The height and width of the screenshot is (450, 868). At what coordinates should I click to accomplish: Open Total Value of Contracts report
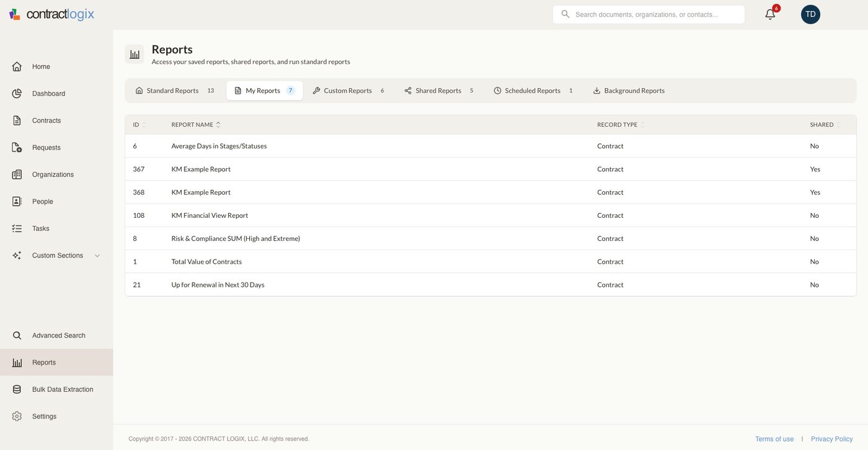(x=206, y=261)
